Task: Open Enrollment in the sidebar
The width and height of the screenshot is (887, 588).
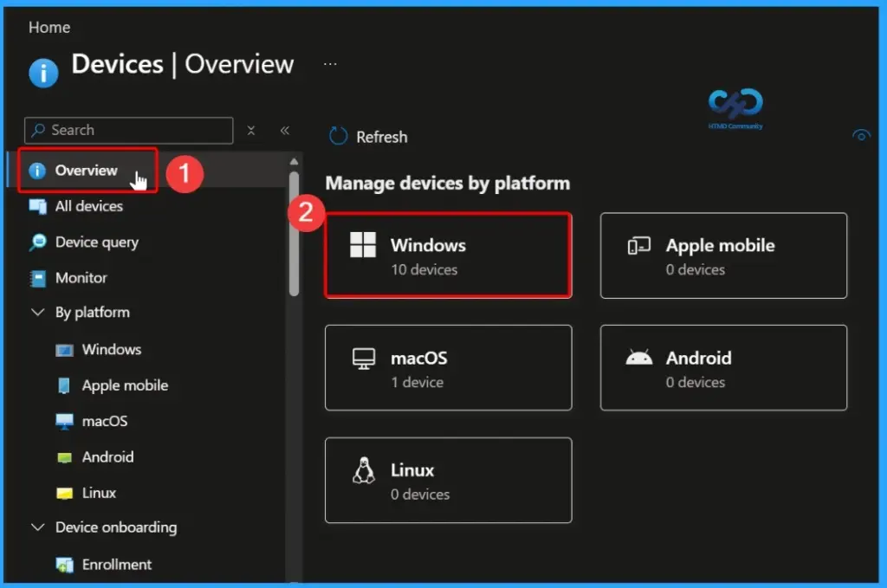Action: (x=117, y=565)
